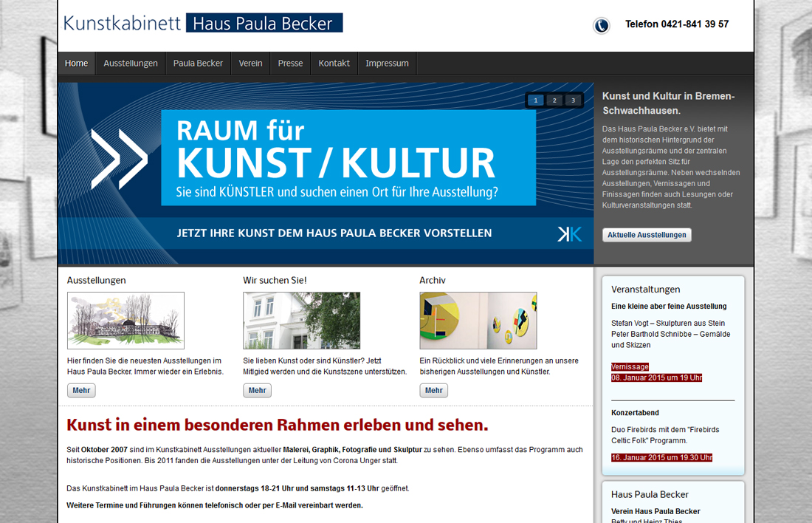Click the date '08. Januar 2015 um 19 Uhr'
Viewport: 812px width, 523px height.
pos(657,378)
